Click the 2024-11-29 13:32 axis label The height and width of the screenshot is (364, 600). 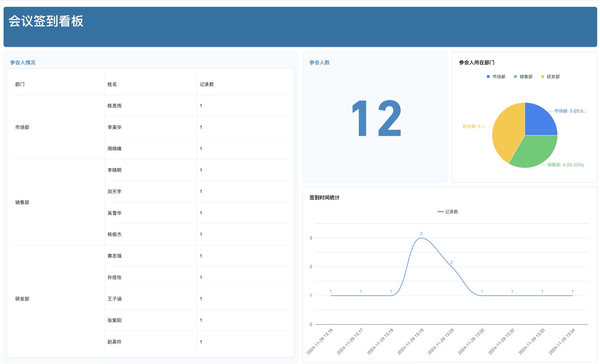coord(501,342)
